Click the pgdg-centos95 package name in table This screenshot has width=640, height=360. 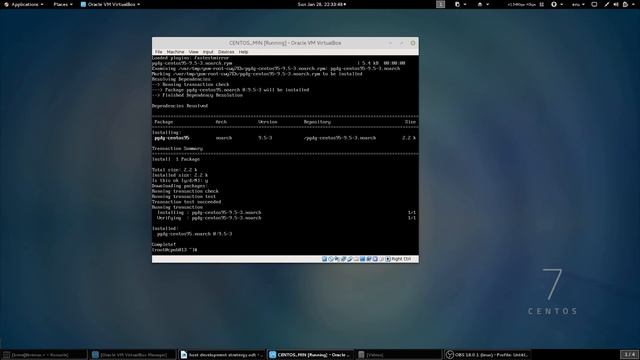click(172, 138)
